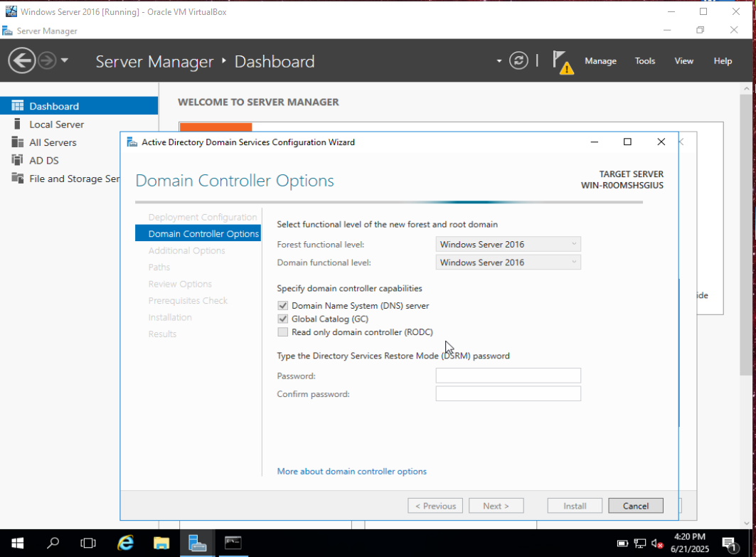Open Action Center notifications icon
This screenshot has width=756, height=557.
point(729,544)
